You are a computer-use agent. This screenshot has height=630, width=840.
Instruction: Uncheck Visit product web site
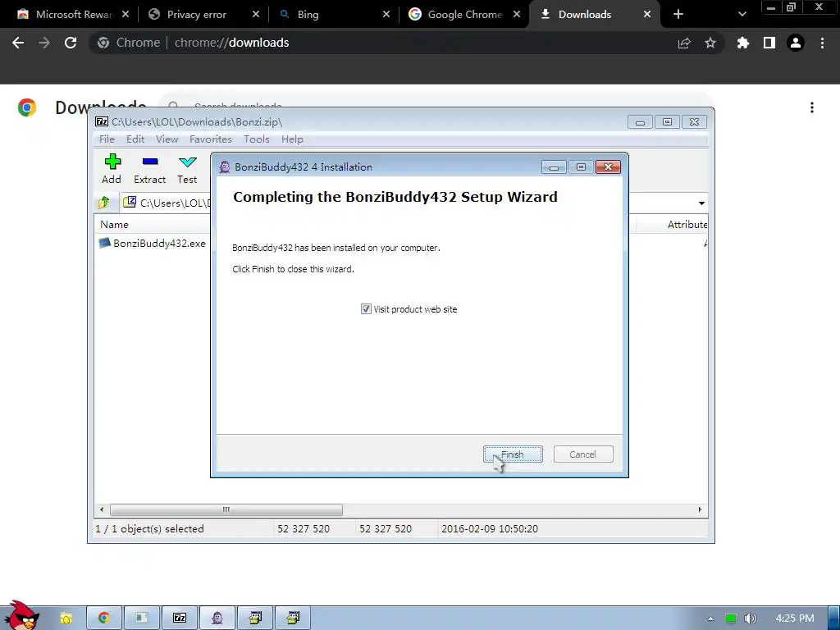pos(366,309)
